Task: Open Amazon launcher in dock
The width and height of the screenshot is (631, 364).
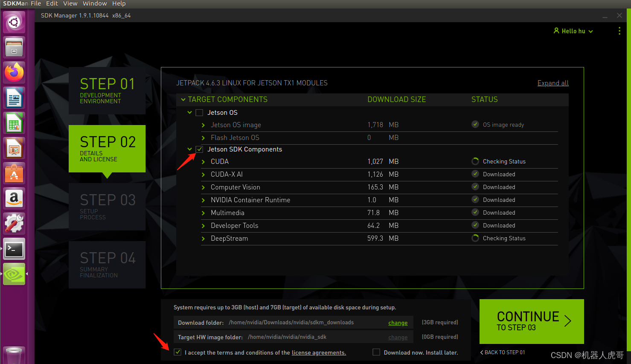Action: (x=14, y=198)
